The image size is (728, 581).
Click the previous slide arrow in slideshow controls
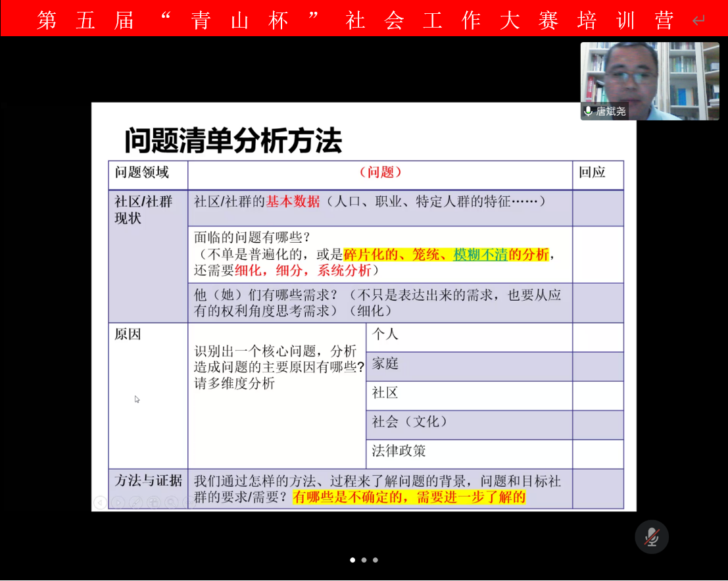[100, 503]
